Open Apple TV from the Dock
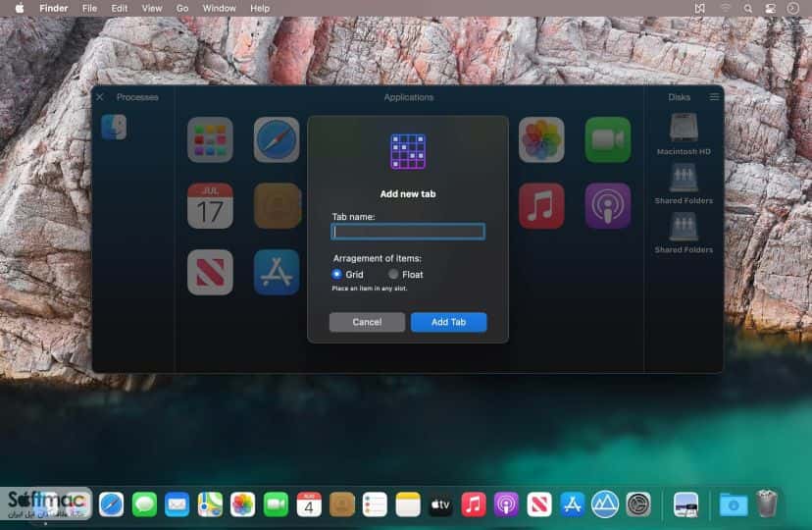The width and height of the screenshot is (812, 530). coord(440,504)
